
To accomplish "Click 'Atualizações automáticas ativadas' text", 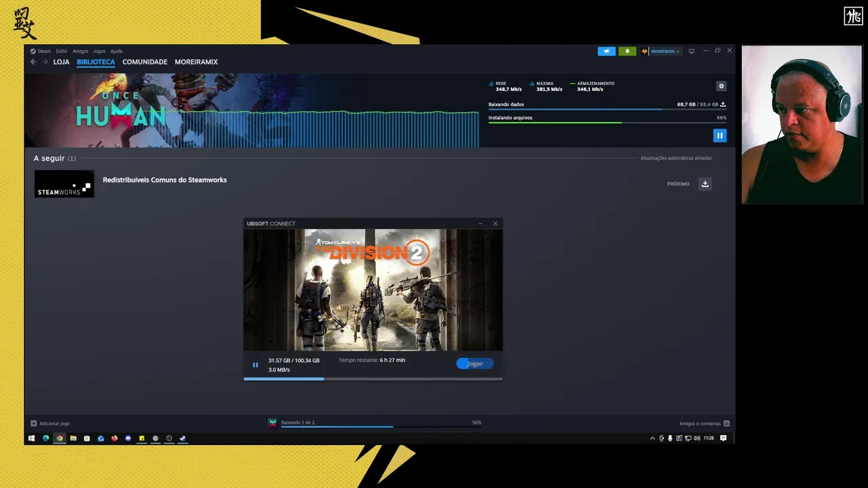I will point(676,158).
